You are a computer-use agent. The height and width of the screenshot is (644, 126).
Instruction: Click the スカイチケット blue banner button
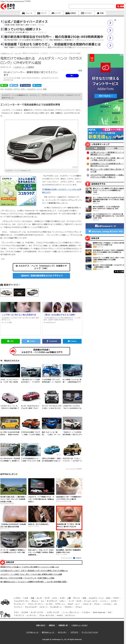coord(41,275)
